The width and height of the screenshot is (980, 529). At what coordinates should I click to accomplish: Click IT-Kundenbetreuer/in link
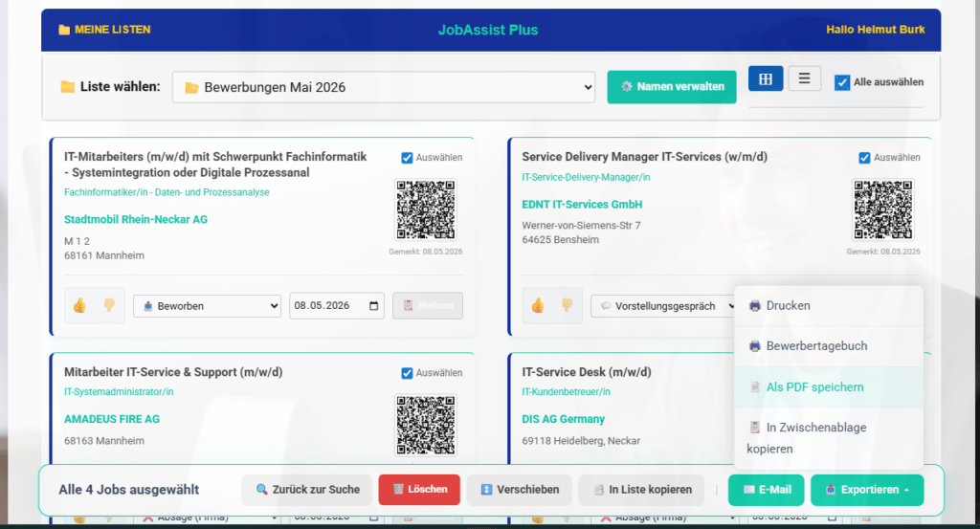click(x=567, y=392)
